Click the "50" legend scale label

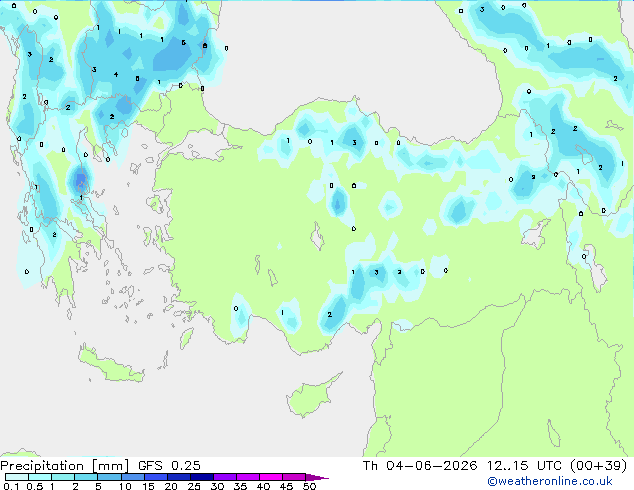click(x=309, y=486)
